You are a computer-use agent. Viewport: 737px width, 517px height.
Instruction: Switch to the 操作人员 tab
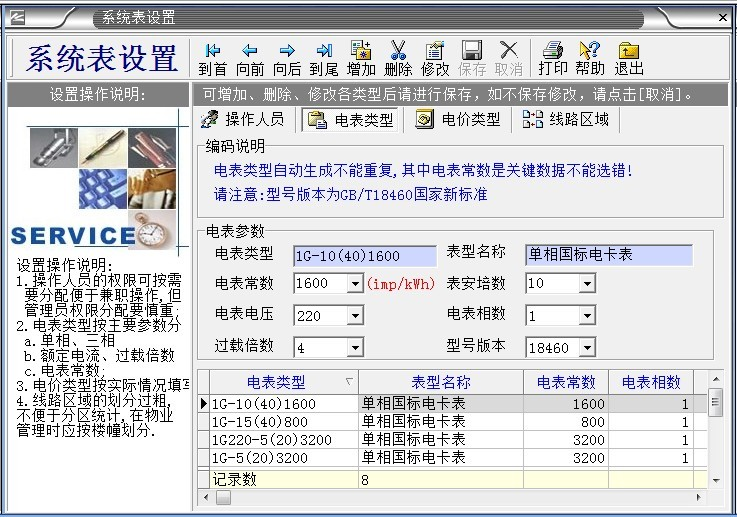[x=243, y=120]
